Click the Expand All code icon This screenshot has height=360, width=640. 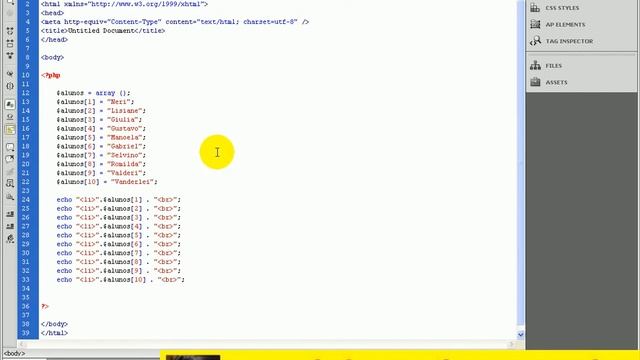click(x=10, y=55)
